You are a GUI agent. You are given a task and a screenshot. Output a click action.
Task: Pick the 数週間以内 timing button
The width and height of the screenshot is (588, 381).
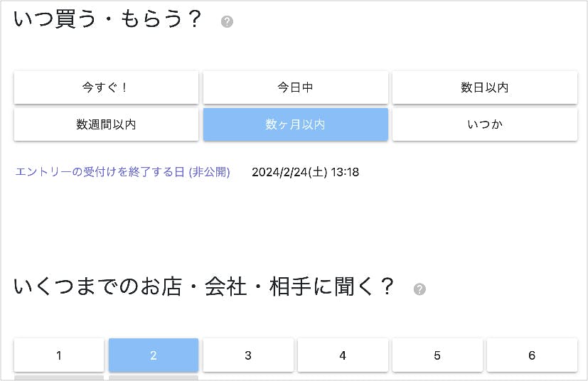(106, 124)
